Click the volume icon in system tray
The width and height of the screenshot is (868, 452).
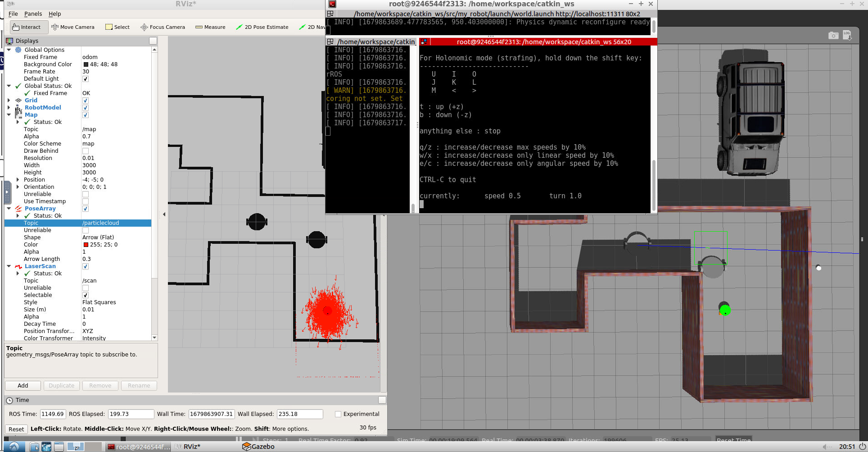pos(827,447)
